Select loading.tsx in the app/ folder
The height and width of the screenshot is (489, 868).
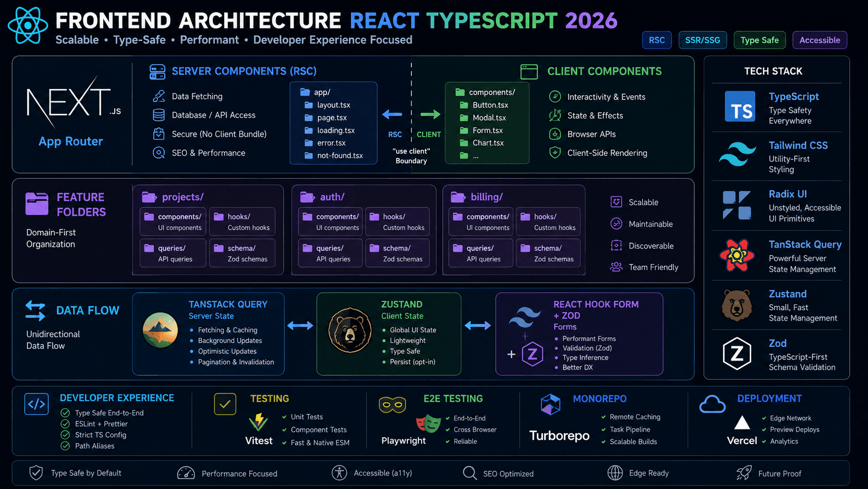click(x=330, y=130)
